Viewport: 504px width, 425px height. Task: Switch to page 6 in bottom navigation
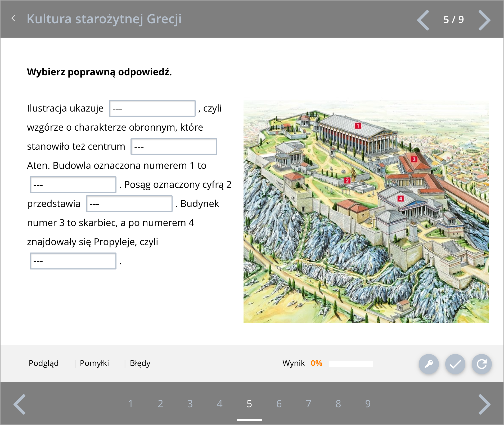[x=279, y=404]
